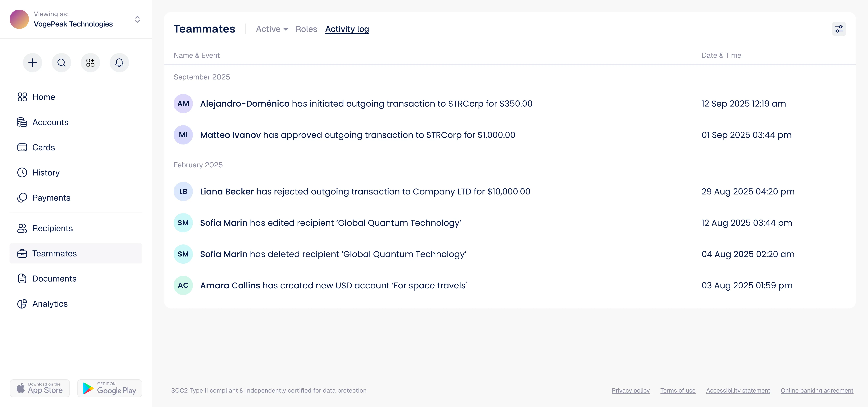Click the plus add-new icon

[x=32, y=63]
